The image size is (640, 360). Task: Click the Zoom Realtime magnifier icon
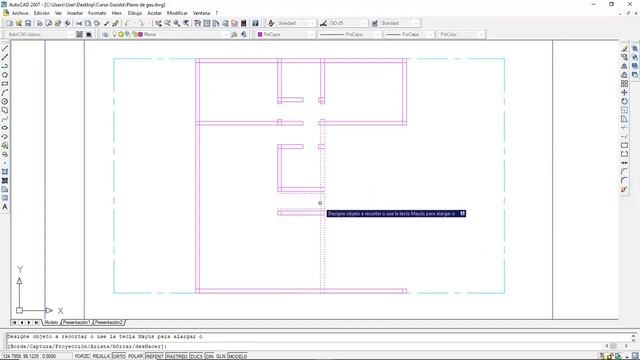pos(167,23)
